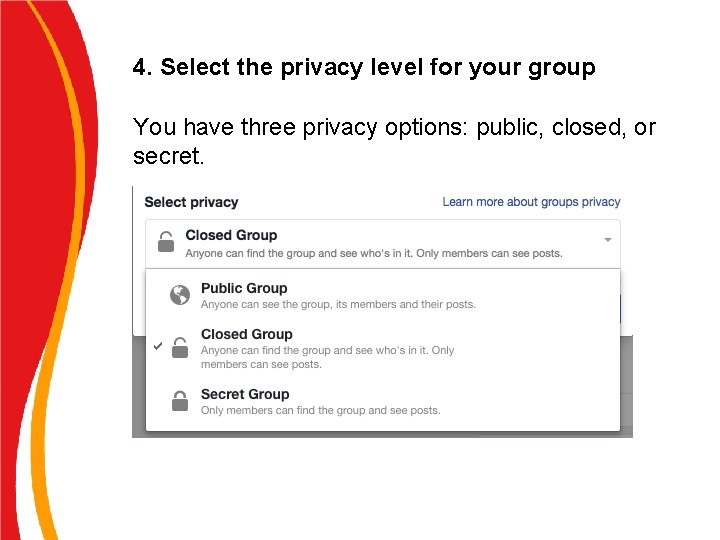Click the Select privacy label
The height and width of the screenshot is (540, 720).
[191, 202]
